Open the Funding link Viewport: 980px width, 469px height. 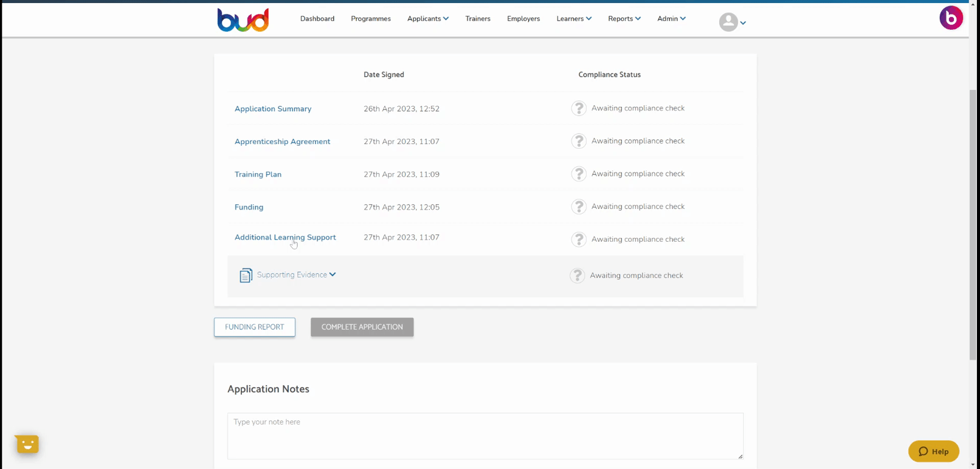[x=249, y=207]
